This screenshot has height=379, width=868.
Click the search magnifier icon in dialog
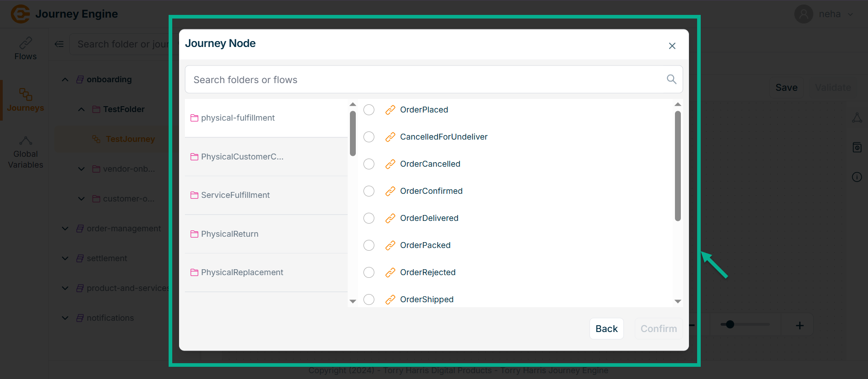671,80
